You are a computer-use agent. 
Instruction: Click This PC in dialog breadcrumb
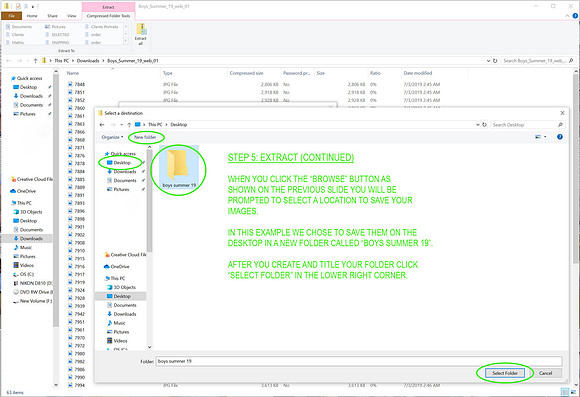pyautogui.click(x=155, y=125)
